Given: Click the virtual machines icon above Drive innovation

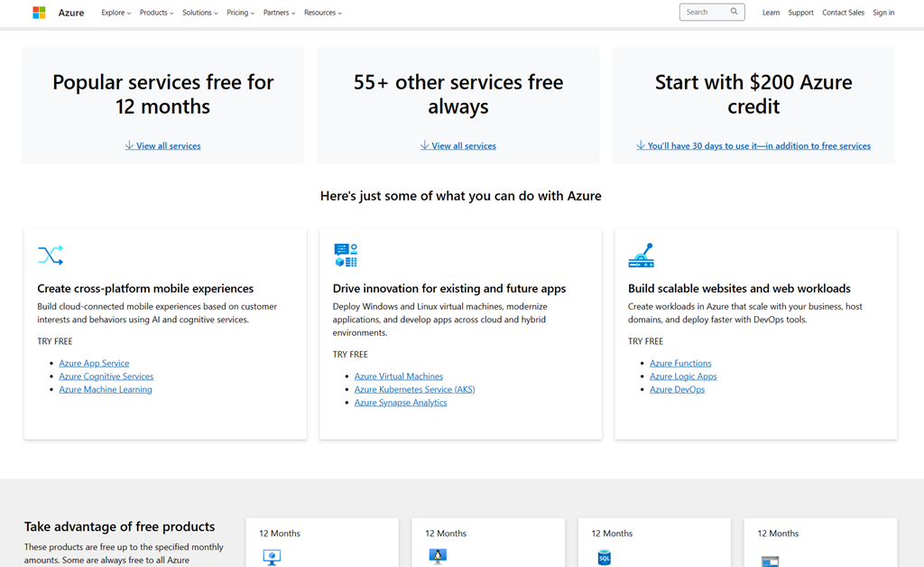Looking at the screenshot, I should [x=346, y=256].
